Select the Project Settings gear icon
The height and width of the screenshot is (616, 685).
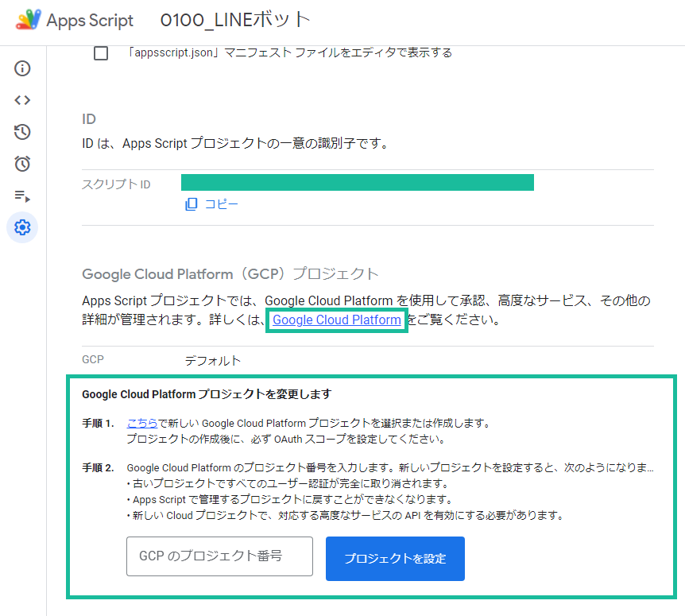coord(22,227)
